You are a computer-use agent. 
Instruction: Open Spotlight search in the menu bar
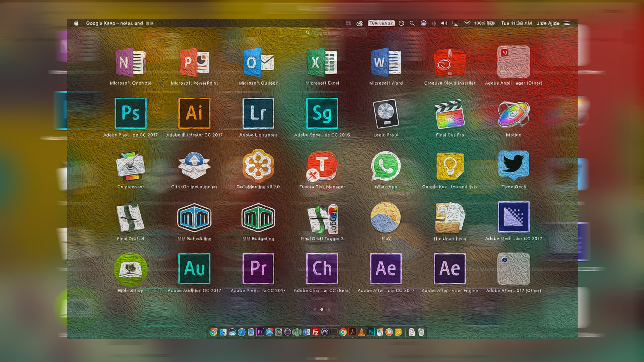[412, 23]
